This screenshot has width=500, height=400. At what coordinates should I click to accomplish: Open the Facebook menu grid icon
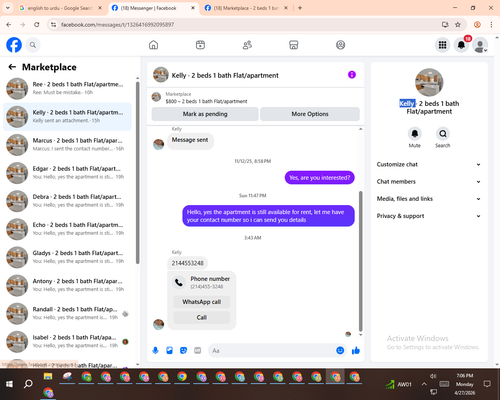[442, 45]
